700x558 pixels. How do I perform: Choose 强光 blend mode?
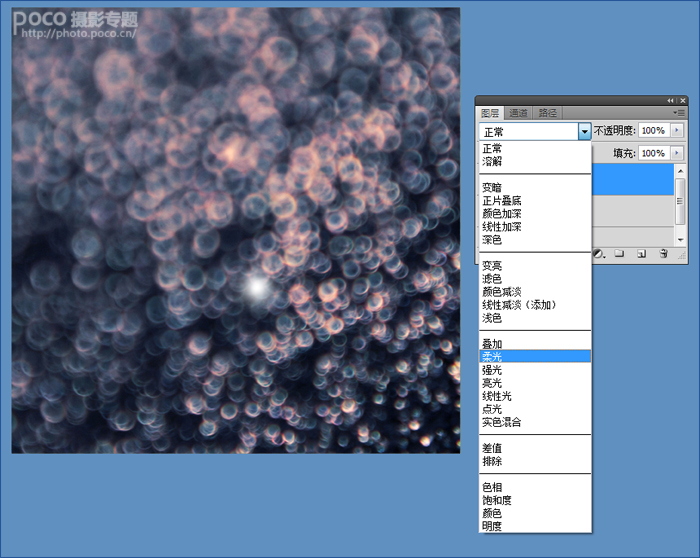[535, 370]
